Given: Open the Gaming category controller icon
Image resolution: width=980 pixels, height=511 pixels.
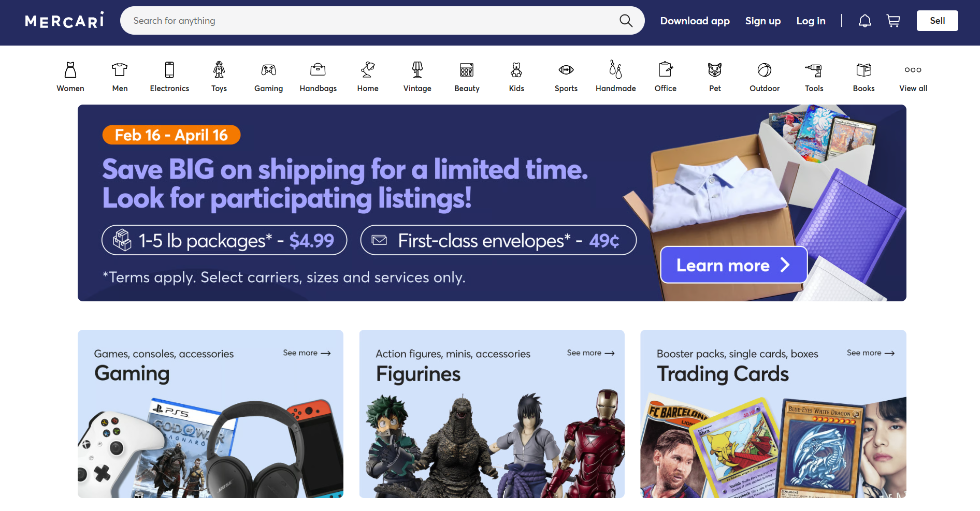Looking at the screenshot, I should pos(268,69).
